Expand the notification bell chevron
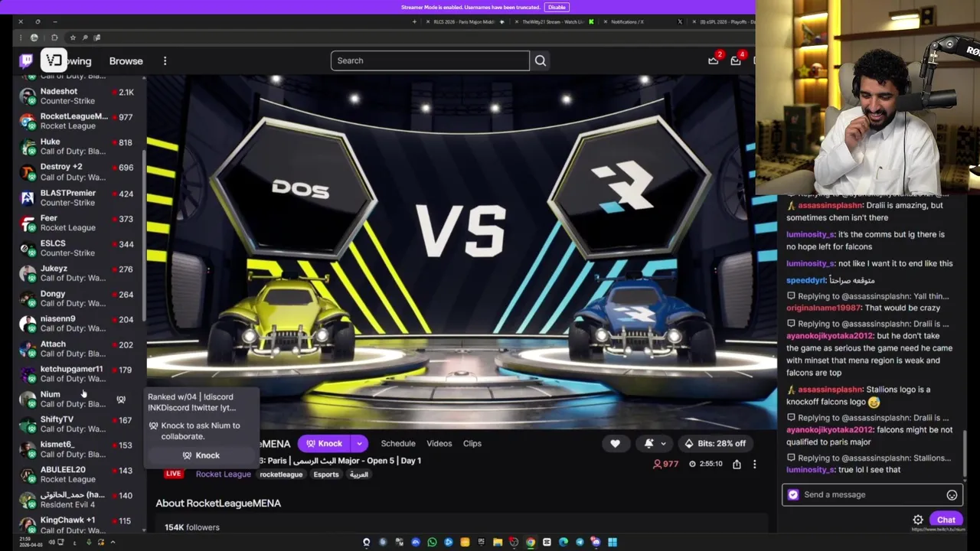The image size is (980, 551). click(663, 443)
